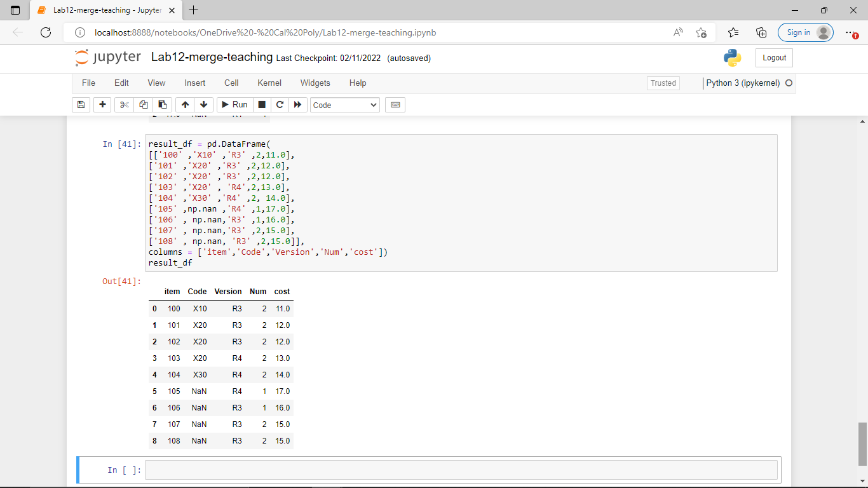Open the Insert menu
The height and width of the screenshot is (488, 868).
pyautogui.click(x=195, y=83)
